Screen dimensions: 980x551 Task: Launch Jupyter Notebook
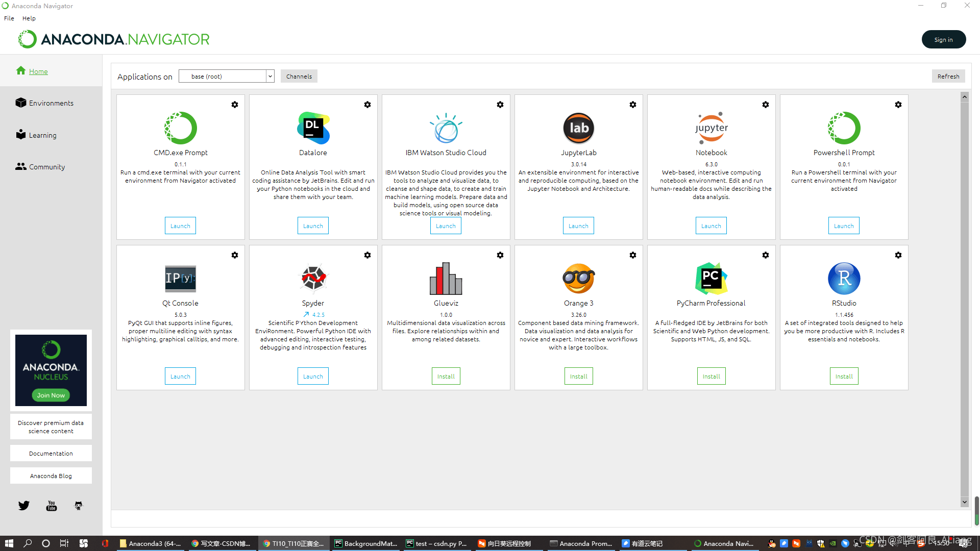(x=711, y=226)
